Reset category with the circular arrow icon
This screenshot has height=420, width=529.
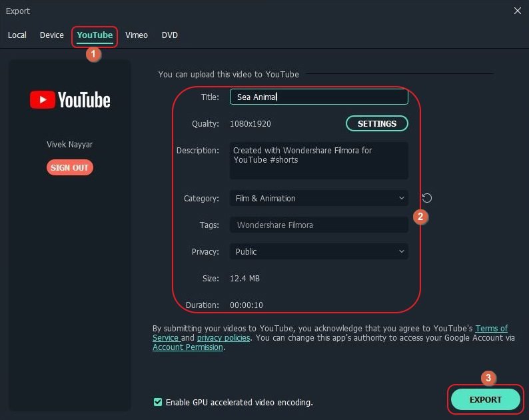[427, 198]
